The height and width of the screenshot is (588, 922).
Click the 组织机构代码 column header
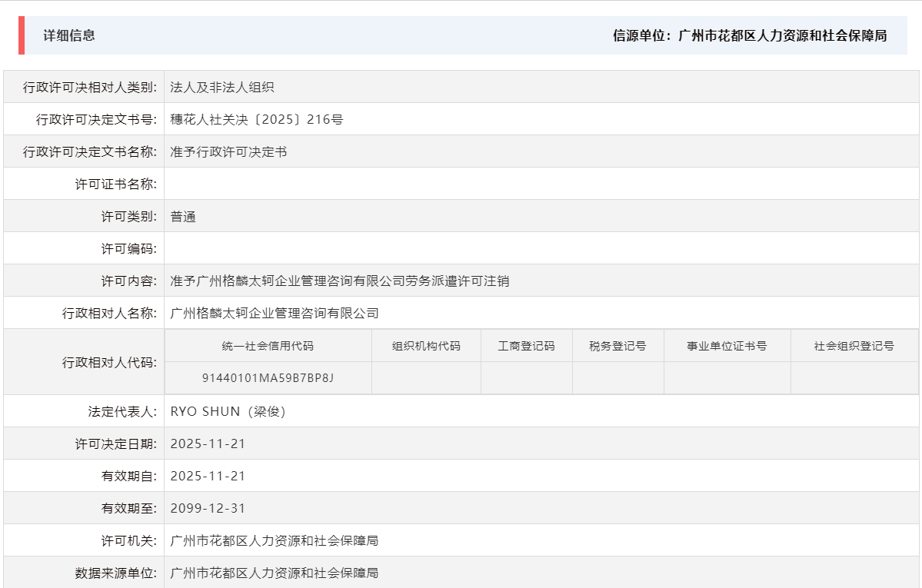point(425,345)
